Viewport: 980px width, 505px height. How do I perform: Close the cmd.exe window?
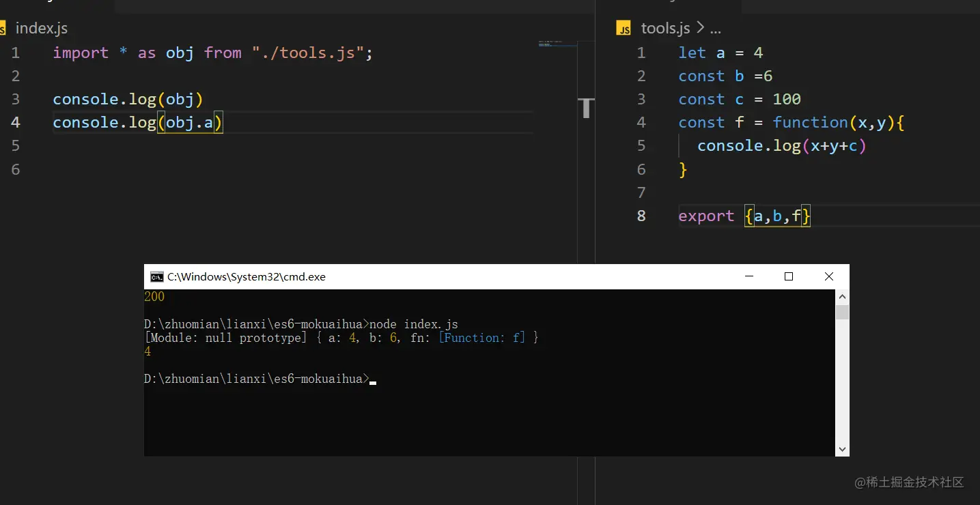click(829, 276)
